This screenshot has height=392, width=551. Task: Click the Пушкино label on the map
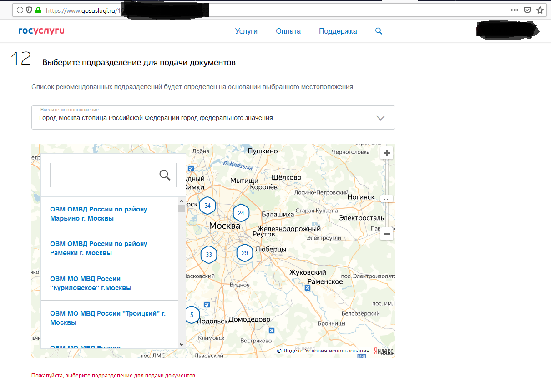pos(263,151)
